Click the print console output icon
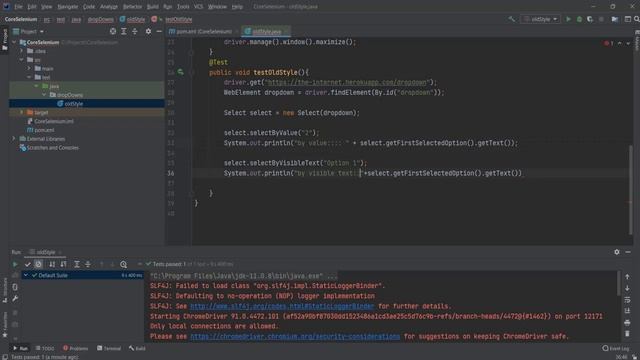Image resolution: width=640 pixels, height=360 pixels. (627, 322)
